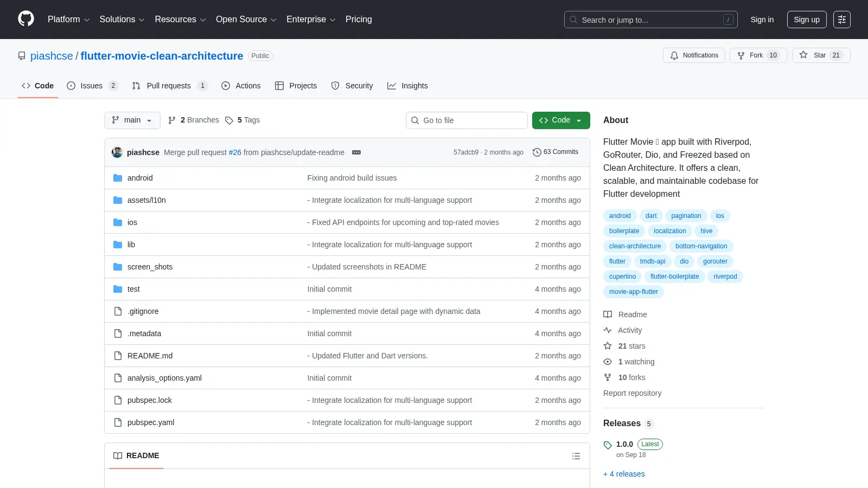
Task: Expand the Solutions menu
Action: click(122, 20)
